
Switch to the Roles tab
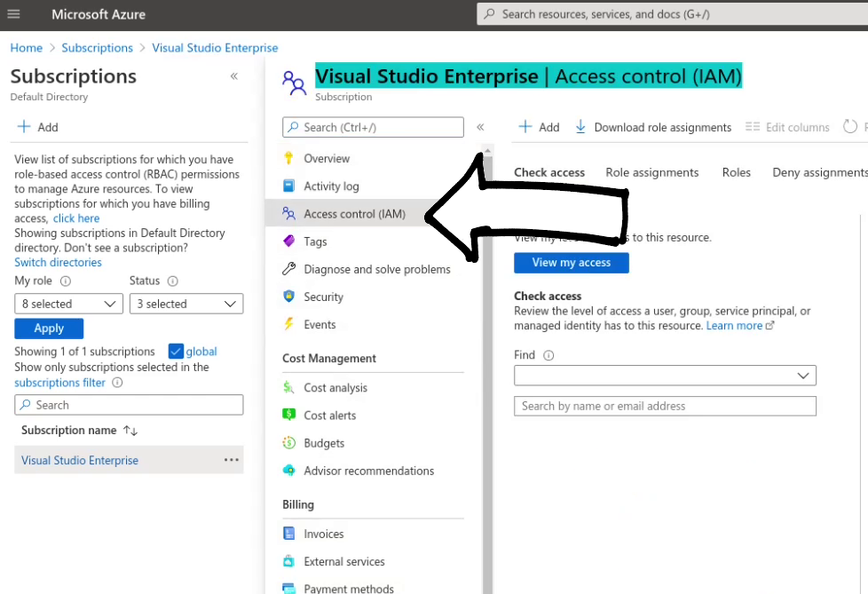[x=737, y=173]
